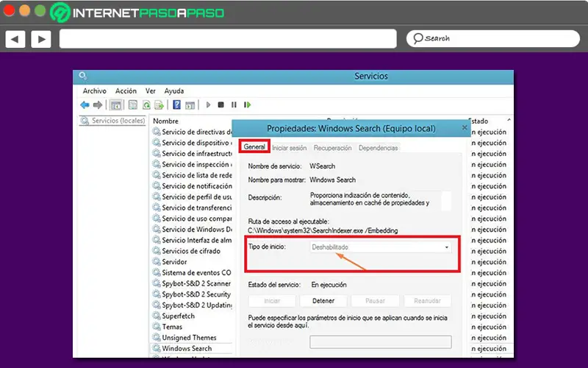The image size is (588, 368).
Task: Click the browser frame forward arrow button
Action: [41, 39]
